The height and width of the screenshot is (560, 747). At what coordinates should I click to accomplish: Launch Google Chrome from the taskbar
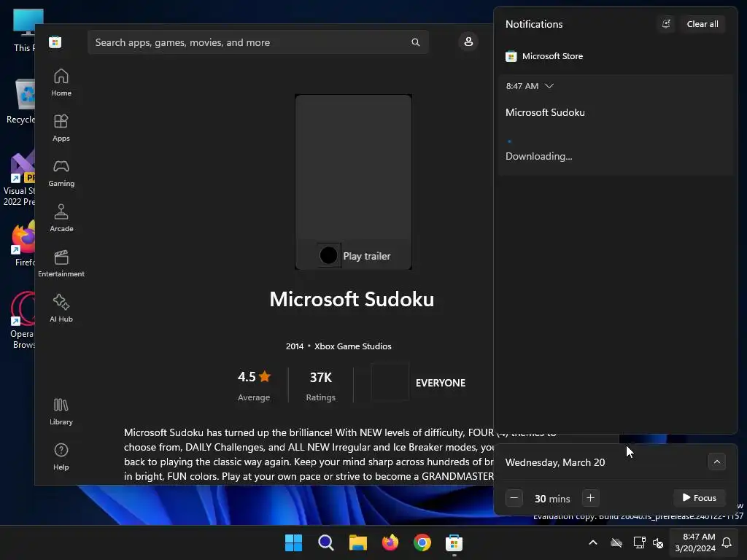point(422,542)
